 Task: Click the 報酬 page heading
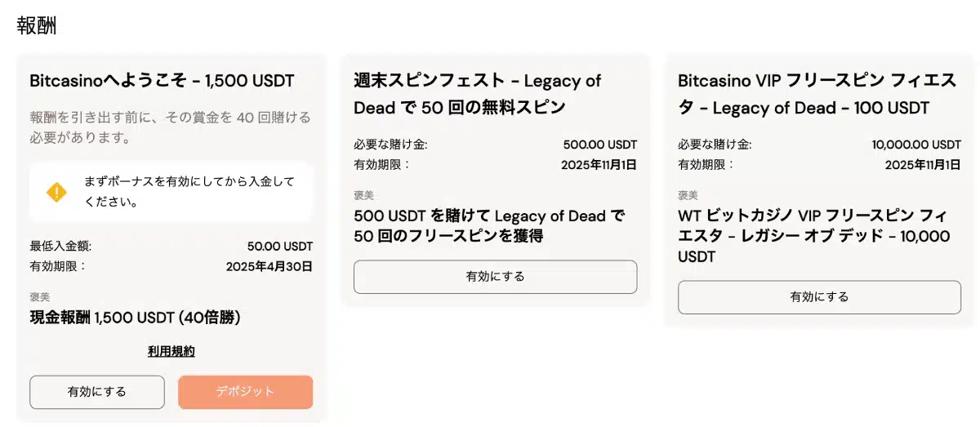pos(37,24)
